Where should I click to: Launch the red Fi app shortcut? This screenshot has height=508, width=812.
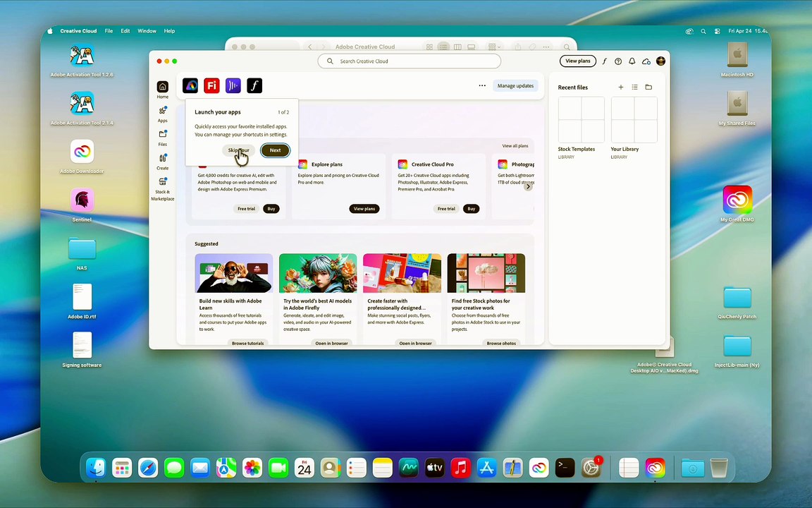[211, 85]
